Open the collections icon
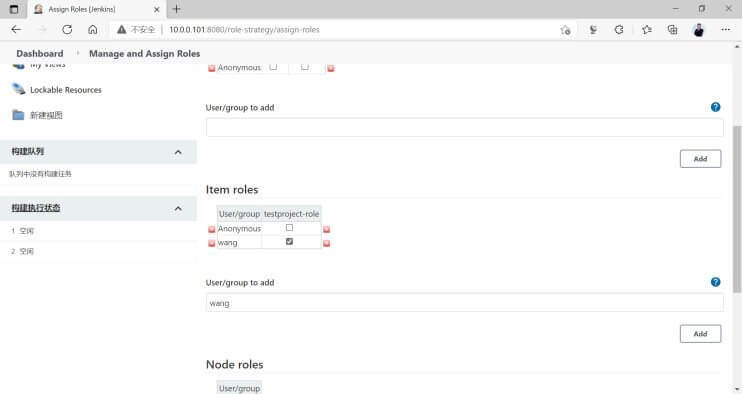The image size is (742, 394). tap(672, 30)
